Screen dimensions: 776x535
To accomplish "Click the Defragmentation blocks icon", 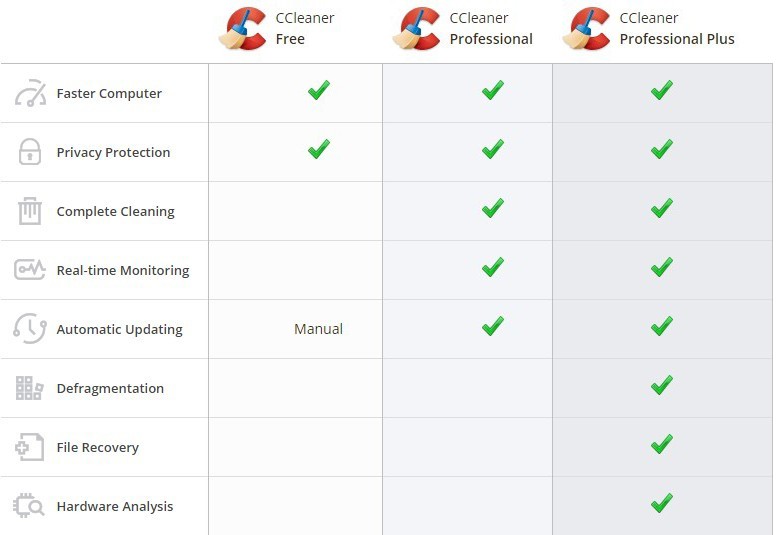I will pyautogui.click(x=29, y=388).
